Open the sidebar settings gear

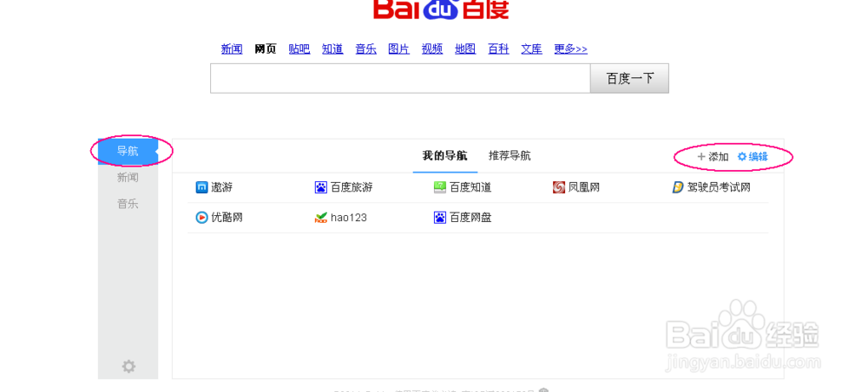tap(128, 366)
